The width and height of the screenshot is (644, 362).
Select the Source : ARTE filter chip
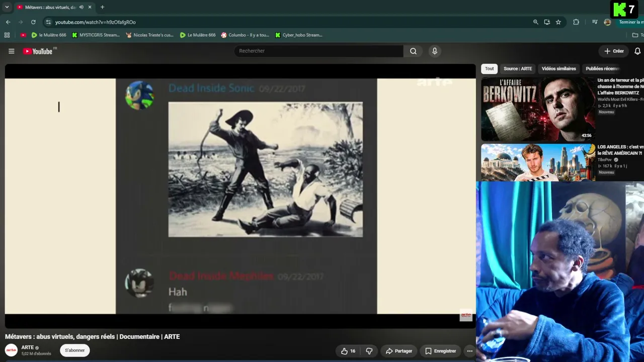point(518,69)
